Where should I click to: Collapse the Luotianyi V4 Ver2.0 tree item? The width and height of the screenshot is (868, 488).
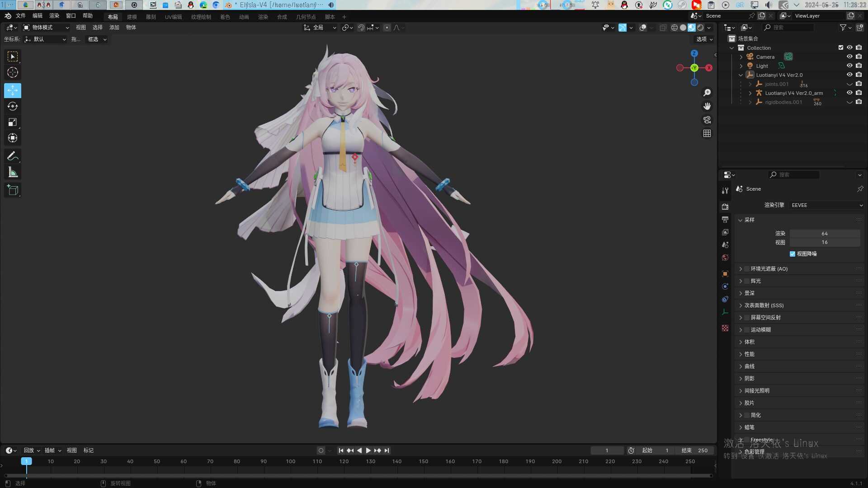click(x=741, y=75)
